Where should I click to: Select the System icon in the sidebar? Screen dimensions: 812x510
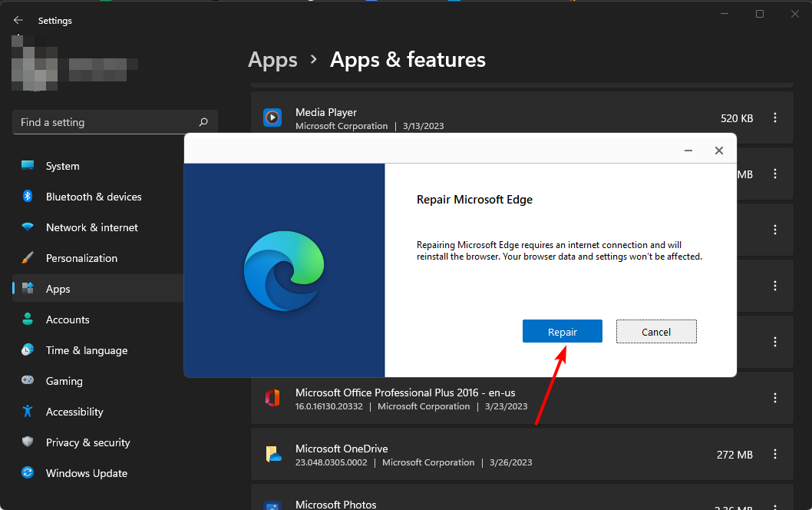point(26,165)
